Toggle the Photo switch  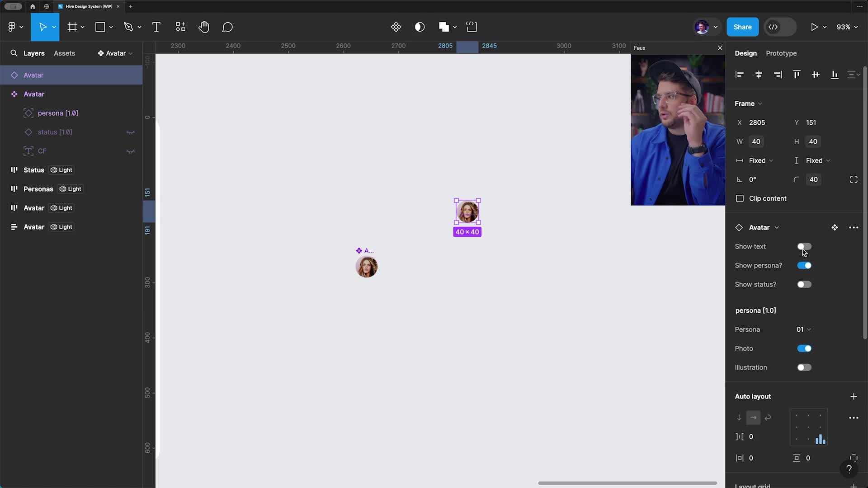804,348
